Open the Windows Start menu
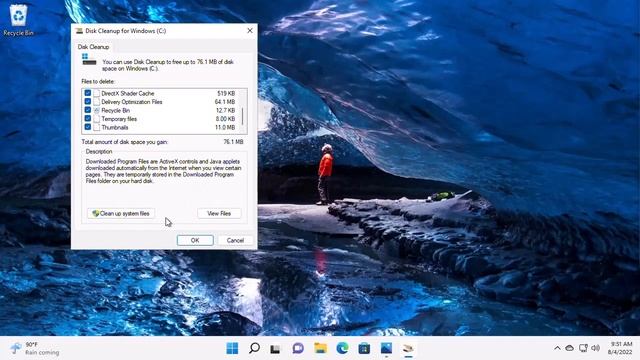 (x=232, y=348)
